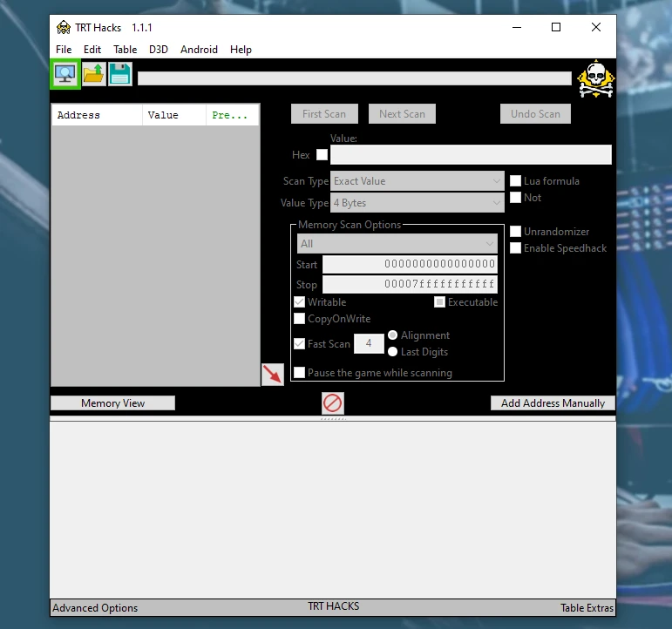672x629 pixels.
Task: Expand the Value Type dropdown
Action: click(418, 203)
